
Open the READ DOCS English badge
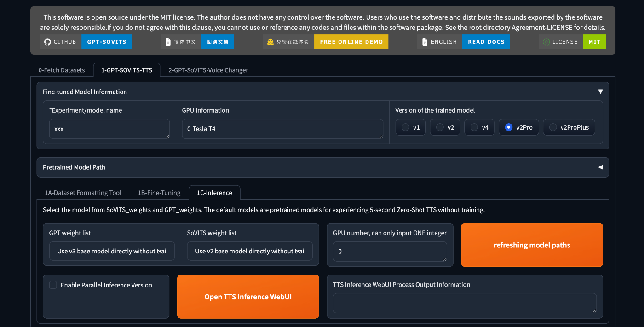[486, 42]
